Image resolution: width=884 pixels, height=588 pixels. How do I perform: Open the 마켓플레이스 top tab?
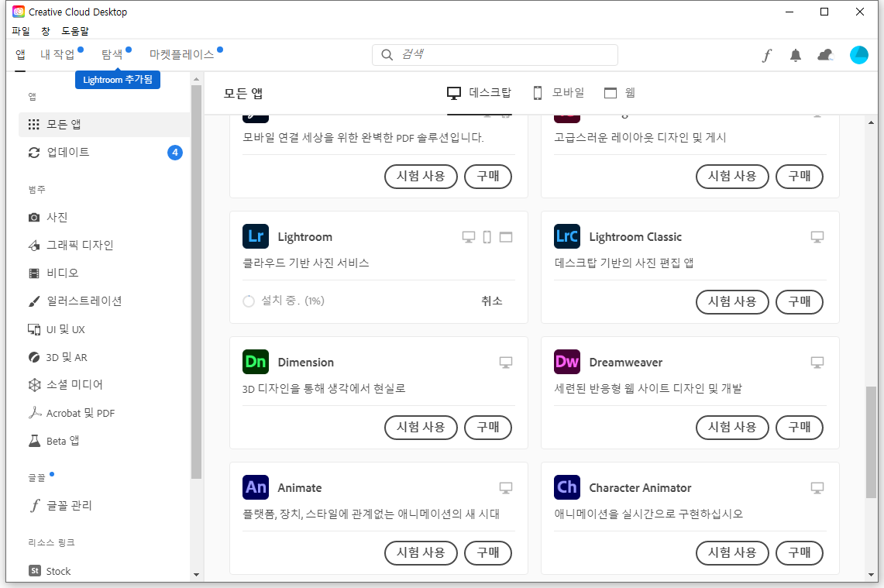(x=181, y=55)
